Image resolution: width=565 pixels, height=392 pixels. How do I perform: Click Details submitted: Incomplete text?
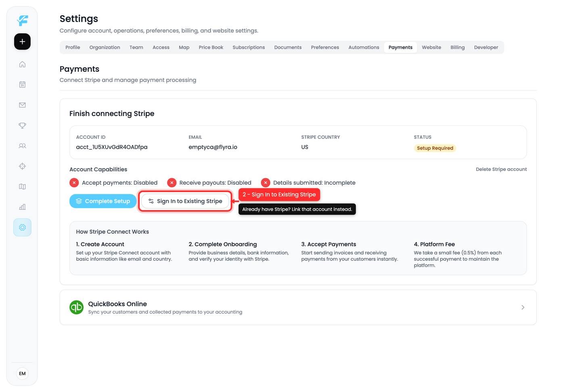314,183
